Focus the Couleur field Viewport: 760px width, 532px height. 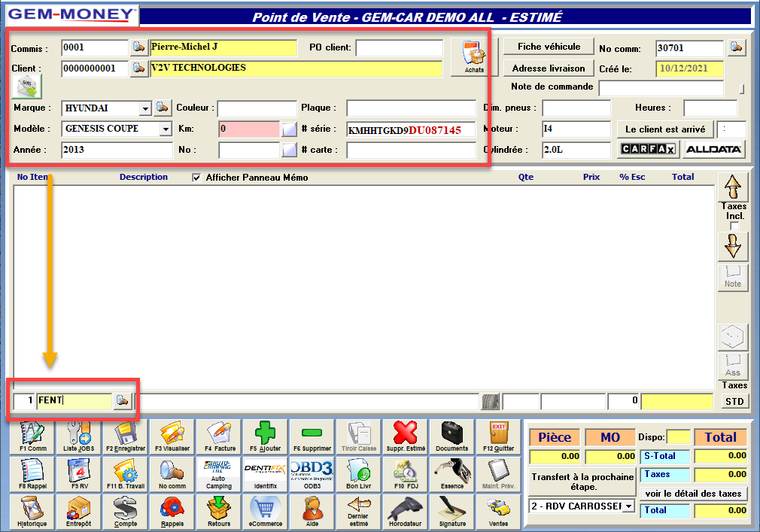[x=257, y=108]
